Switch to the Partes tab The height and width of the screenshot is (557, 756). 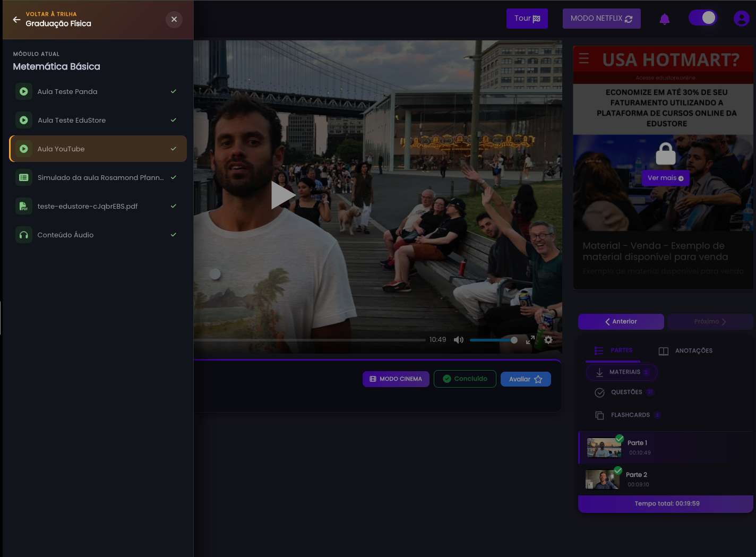[613, 350]
